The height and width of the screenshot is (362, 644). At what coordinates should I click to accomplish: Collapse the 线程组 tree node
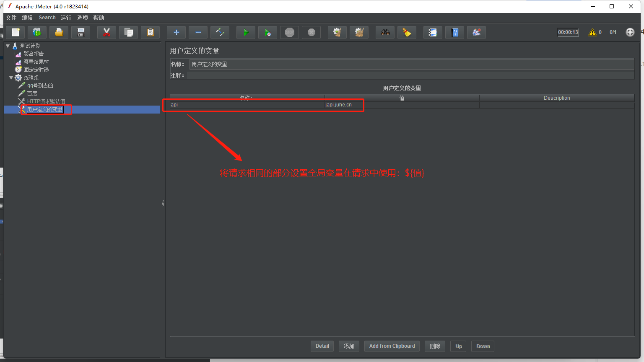(x=11, y=78)
